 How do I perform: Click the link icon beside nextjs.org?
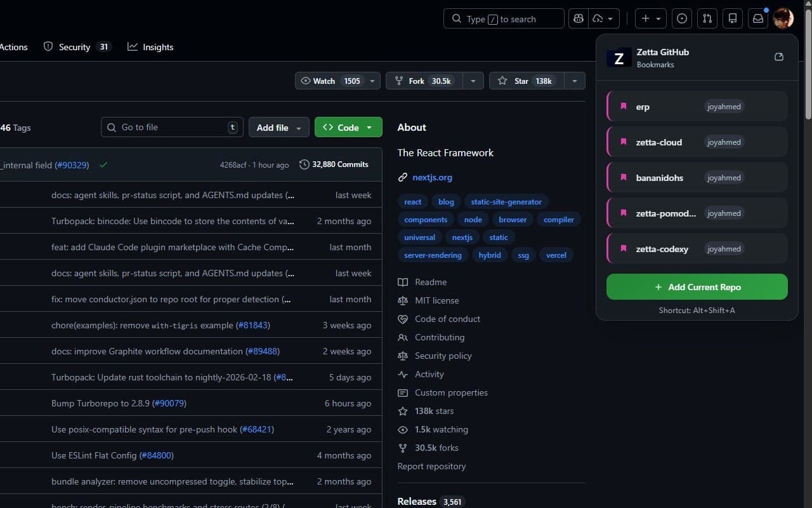tap(402, 177)
